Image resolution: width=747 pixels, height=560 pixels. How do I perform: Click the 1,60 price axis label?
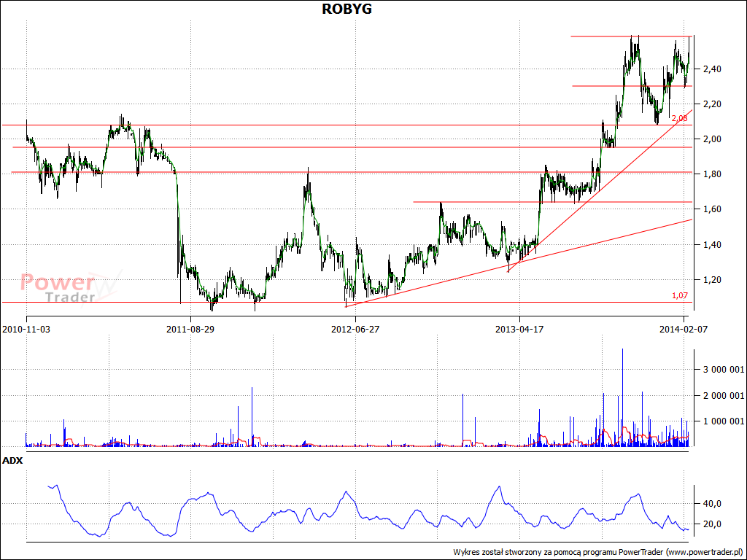point(712,209)
